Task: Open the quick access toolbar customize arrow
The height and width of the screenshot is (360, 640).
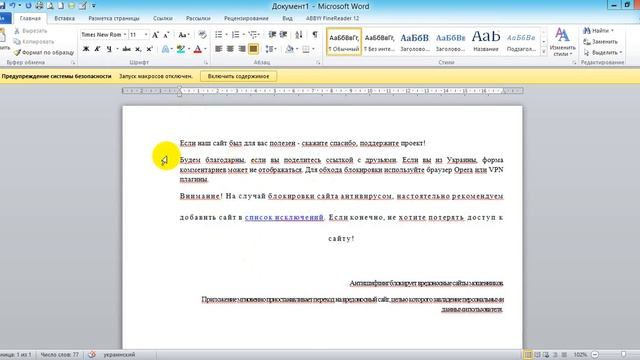Action: pos(94,6)
